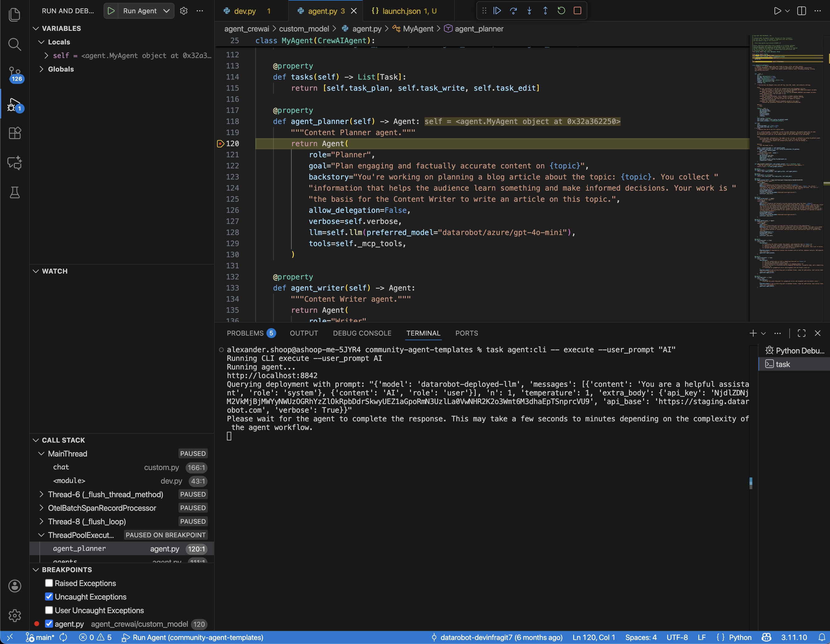Open the Extensions view in activity bar
Screen dimensions: 830x644
[14, 133]
